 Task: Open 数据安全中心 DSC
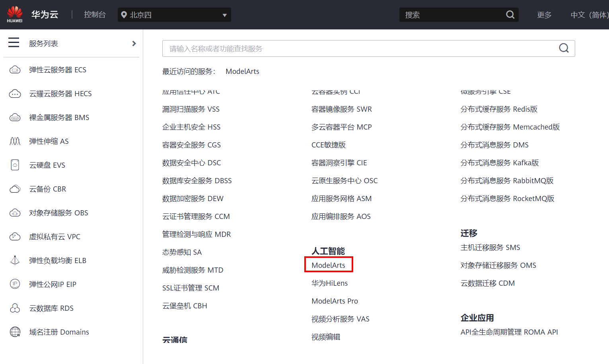pos(192,163)
